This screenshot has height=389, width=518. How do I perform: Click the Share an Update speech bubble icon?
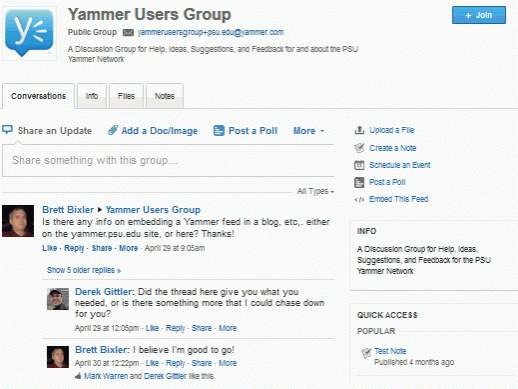coord(7,129)
